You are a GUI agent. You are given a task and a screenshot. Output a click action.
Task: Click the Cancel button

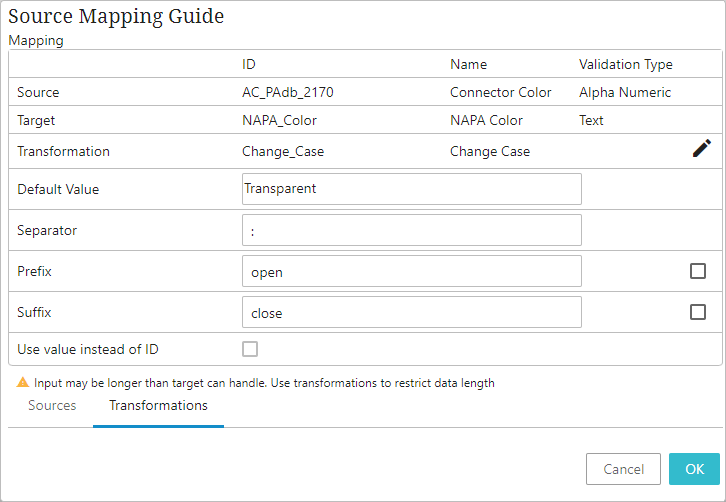(x=623, y=469)
